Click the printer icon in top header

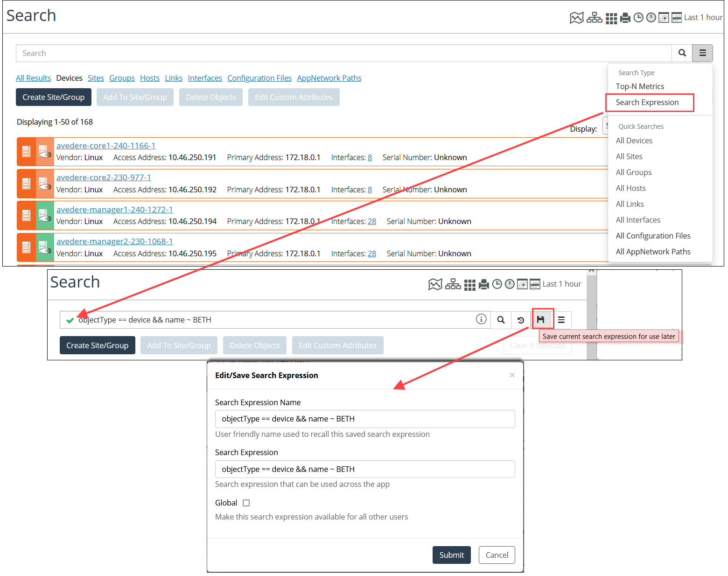625,18
